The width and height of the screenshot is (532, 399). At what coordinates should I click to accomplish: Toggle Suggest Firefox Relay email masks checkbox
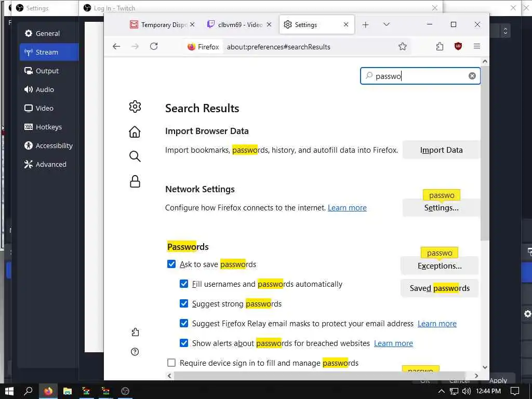pyautogui.click(x=183, y=323)
